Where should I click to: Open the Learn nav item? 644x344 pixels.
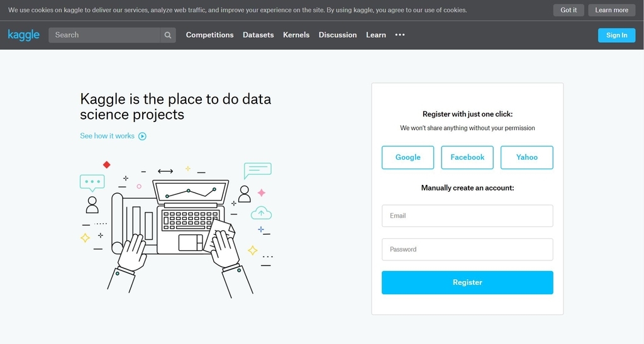[x=376, y=35]
